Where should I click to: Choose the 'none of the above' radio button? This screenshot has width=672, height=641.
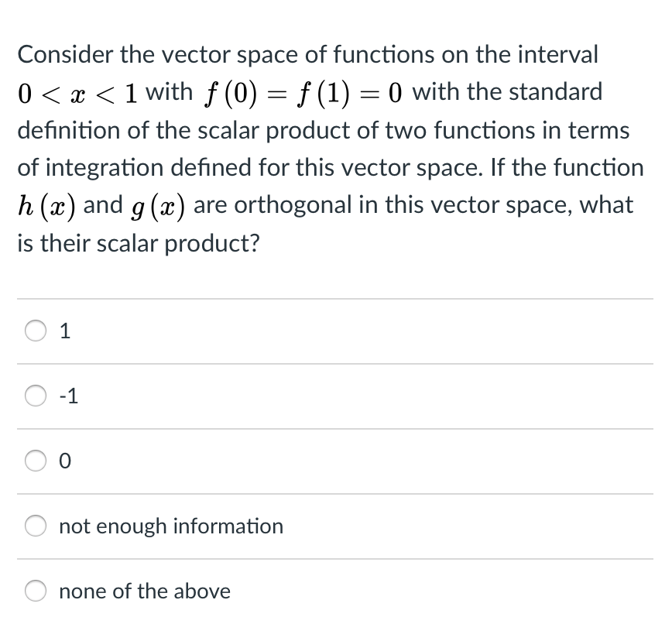coord(34,591)
